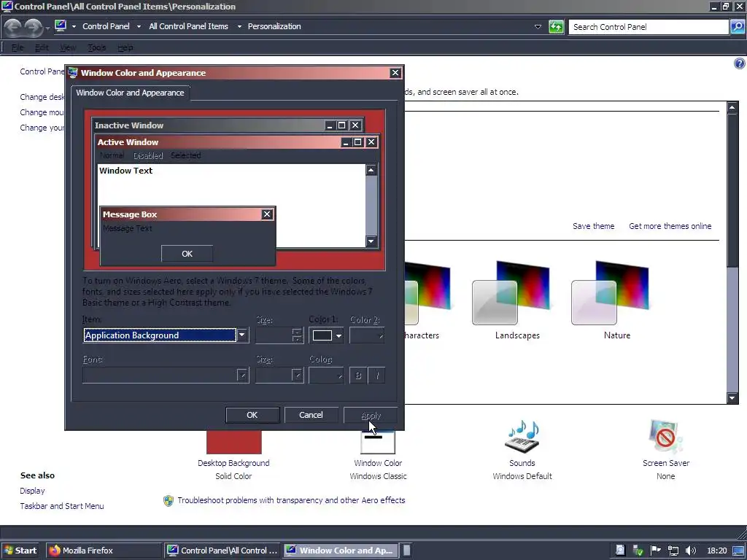Screen dimensions: 747x560
Task: Click preview scrollbar down arrow
Action: tap(371, 241)
